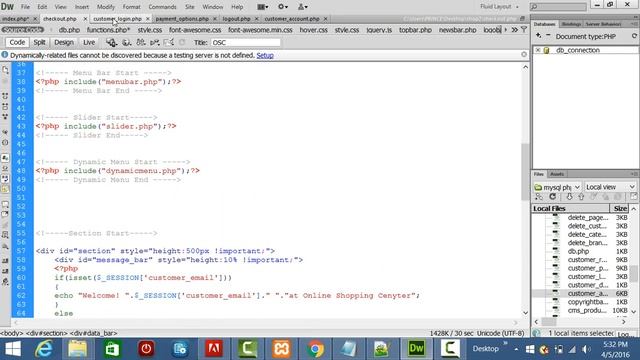
Task: Open the Local view dropdown
Action: (611, 187)
